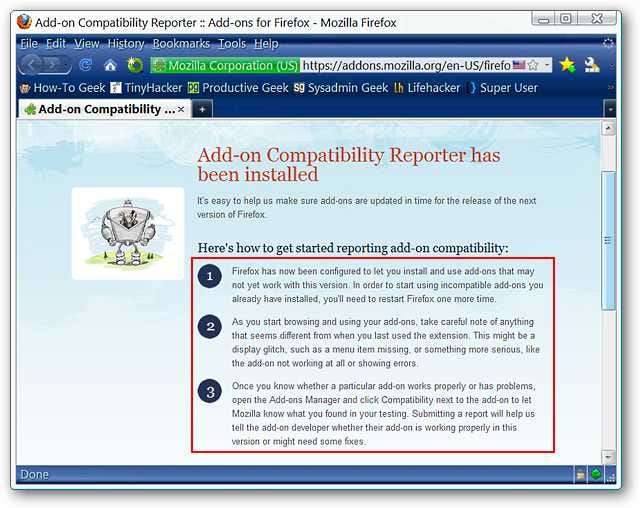Click the 'Here's how to get started' heading
This screenshot has height=508, width=640.
coord(353,248)
